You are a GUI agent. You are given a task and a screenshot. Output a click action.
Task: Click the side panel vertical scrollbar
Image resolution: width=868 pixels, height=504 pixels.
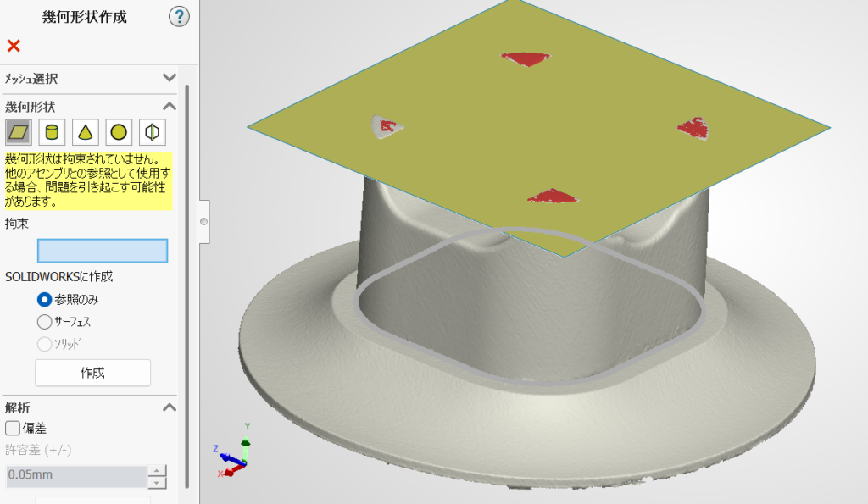point(187,280)
